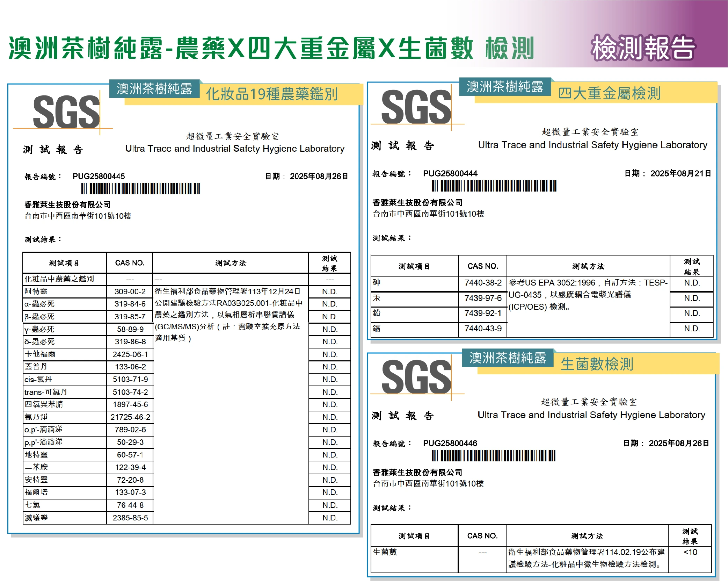The height and width of the screenshot is (583, 728).
Task: Click the 四大重金屬檢測 yellow heading
Action: [609, 93]
